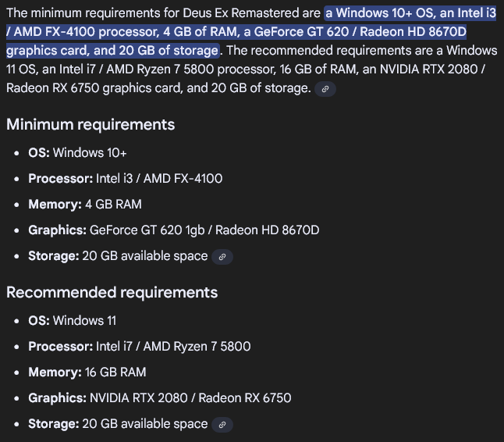Click 'NVIDIA RTX 2080' in recommended graphics
504x442 pixels.
(138, 397)
